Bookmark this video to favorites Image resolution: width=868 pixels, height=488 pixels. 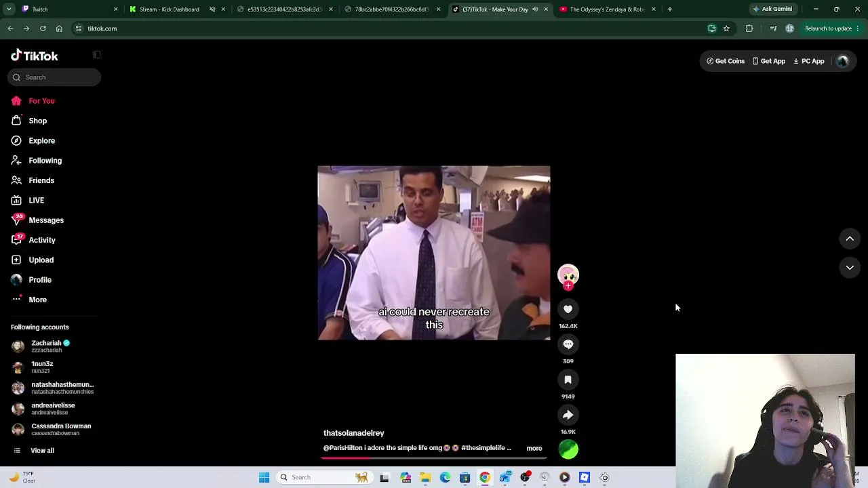(568, 380)
